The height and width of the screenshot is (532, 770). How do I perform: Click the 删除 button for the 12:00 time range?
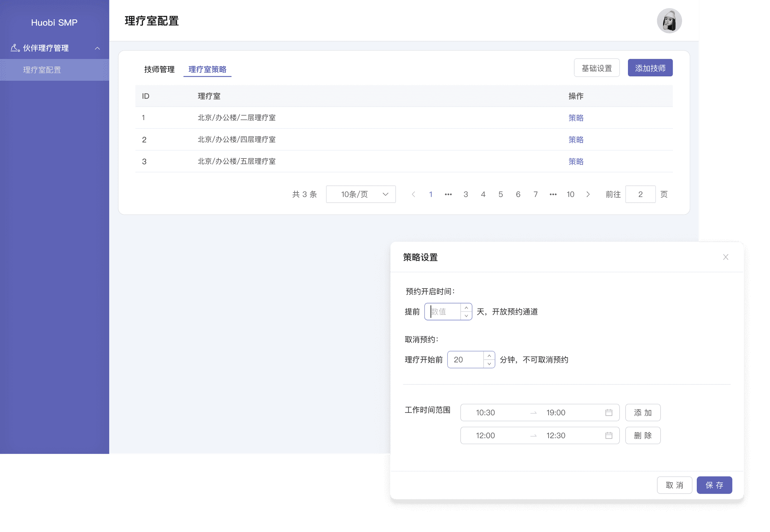(x=643, y=435)
